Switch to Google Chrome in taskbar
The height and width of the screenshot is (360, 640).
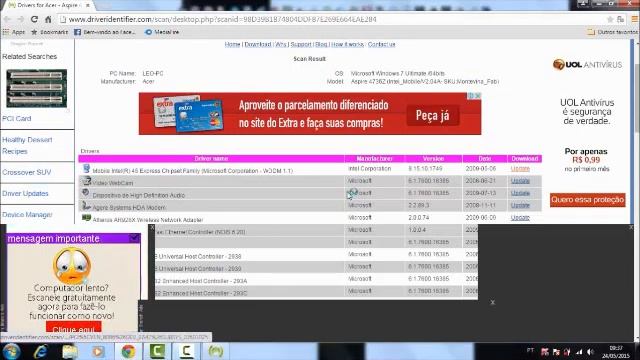point(128,351)
